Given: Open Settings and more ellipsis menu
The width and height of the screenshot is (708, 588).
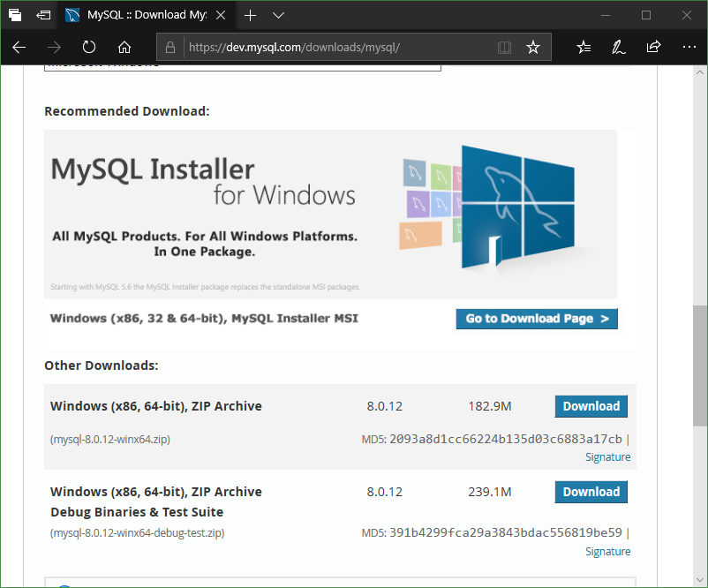Looking at the screenshot, I should (x=689, y=47).
